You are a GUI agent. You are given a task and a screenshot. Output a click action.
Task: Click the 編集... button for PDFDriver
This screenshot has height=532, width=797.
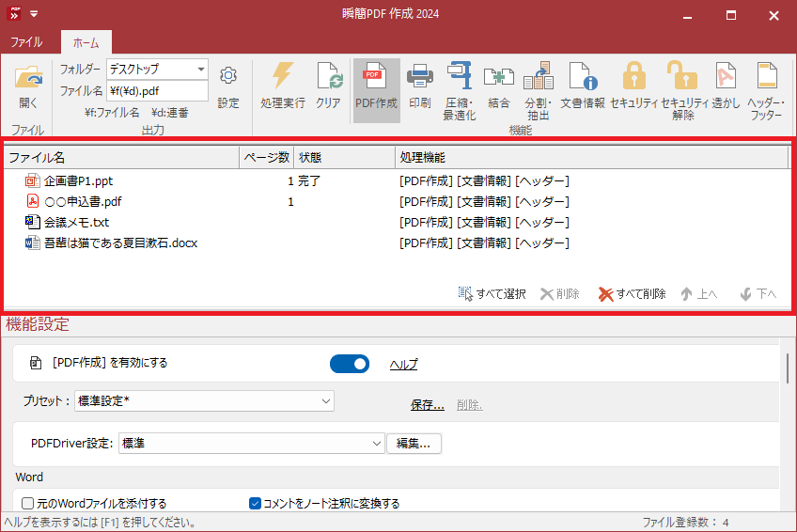pos(414,443)
